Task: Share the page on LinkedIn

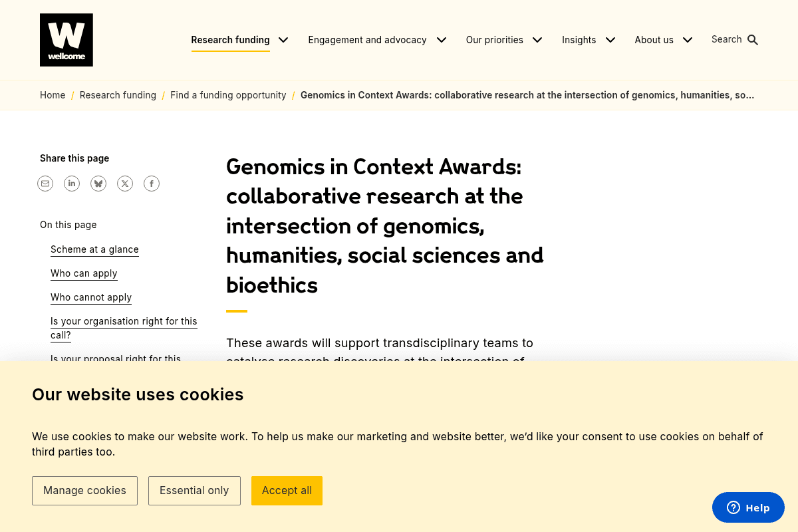Action: coord(72,184)
